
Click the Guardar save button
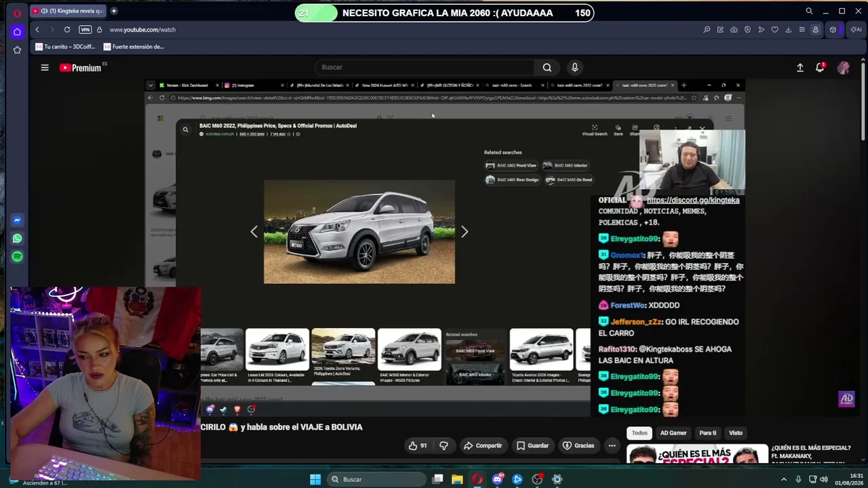coord(532,445)
